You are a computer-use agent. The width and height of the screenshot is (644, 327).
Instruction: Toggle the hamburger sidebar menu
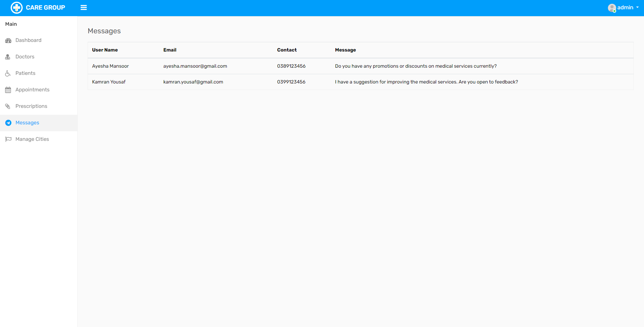point(84,8)
